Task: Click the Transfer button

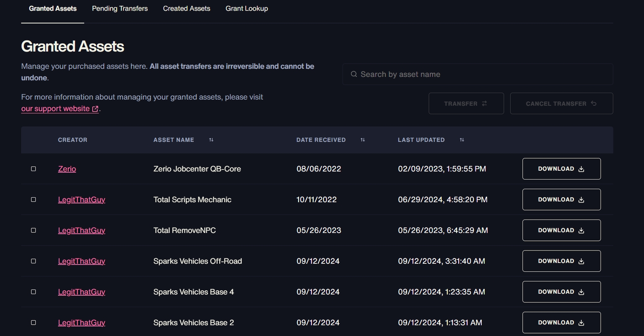Action: (x=466, y=103)
